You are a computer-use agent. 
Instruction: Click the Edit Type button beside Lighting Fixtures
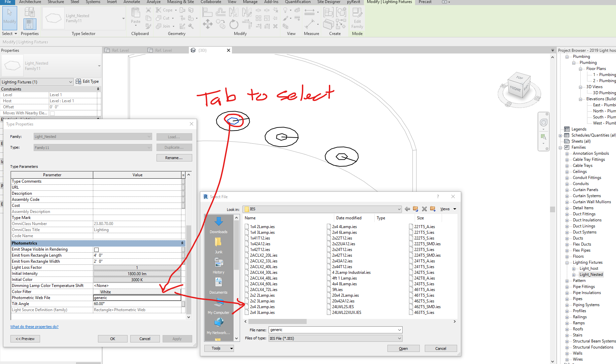(x=88, y=81)
